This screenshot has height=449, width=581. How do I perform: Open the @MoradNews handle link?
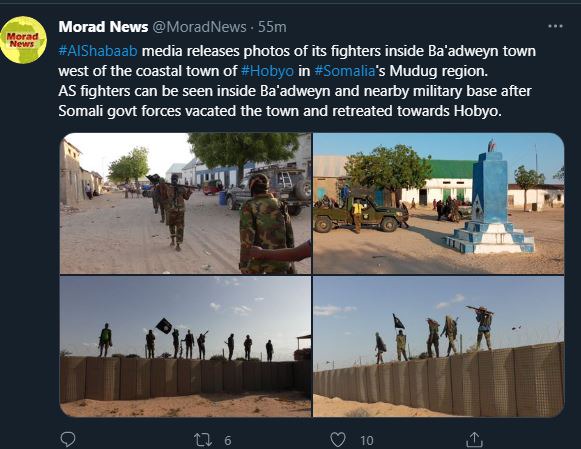point(199,27)
